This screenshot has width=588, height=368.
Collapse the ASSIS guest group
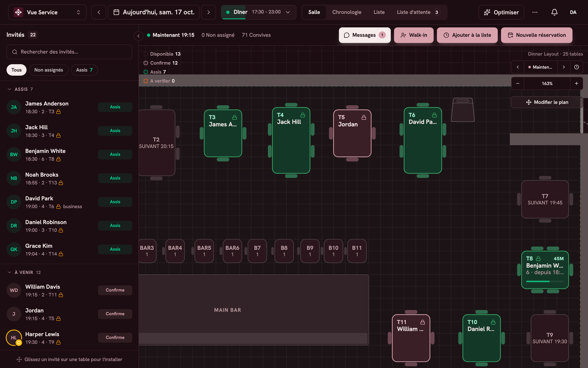pyautogui.click(x=9, y=89)
